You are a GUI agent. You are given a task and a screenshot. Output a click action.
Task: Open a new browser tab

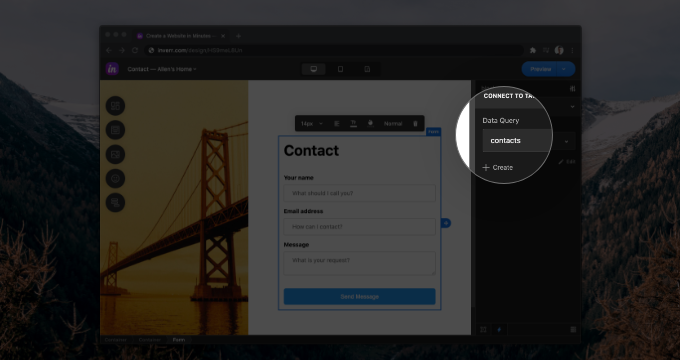point(238,36)
